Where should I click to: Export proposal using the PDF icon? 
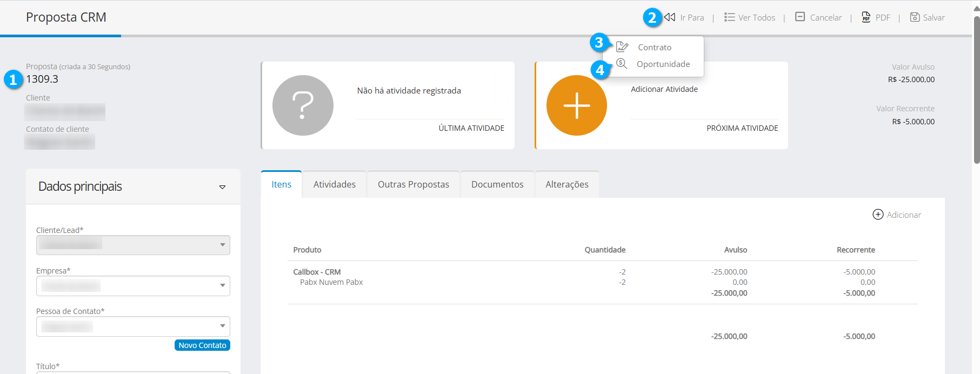pyautogui.click(x=866, y=17)
